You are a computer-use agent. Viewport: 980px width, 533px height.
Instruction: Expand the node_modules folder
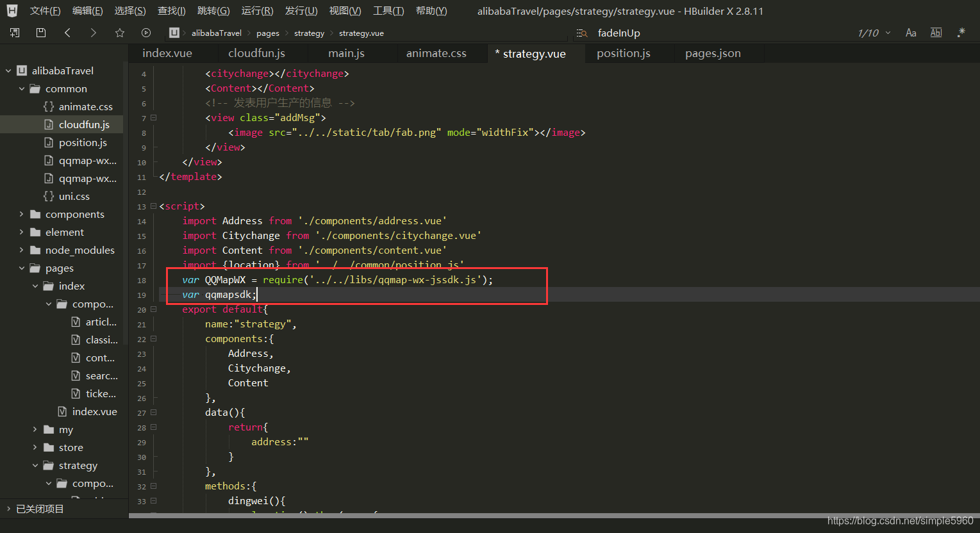click(x=22, y=250)
